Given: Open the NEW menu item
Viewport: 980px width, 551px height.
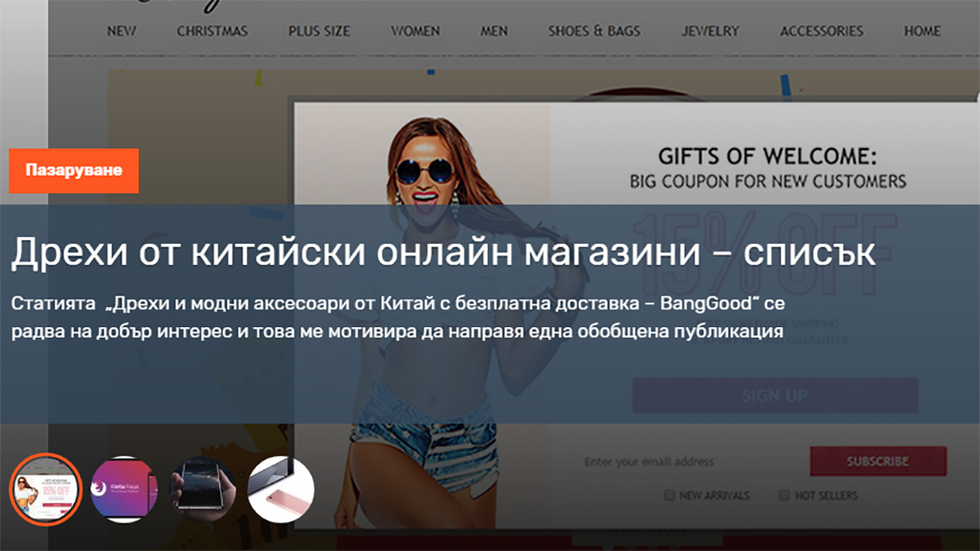Looking at the screenshot, I should (122, 31).
